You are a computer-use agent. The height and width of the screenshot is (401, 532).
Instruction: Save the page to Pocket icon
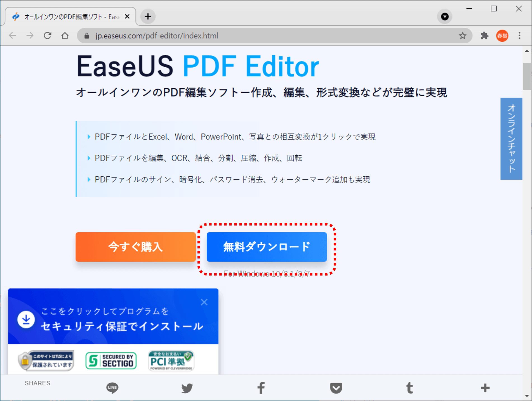point(336,388)
